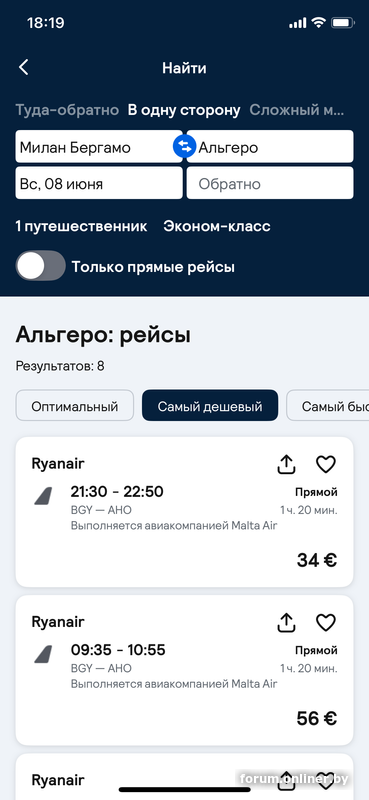Sort results by 'Оптимальный'
The image size is (369, 800).
point(75,406)
